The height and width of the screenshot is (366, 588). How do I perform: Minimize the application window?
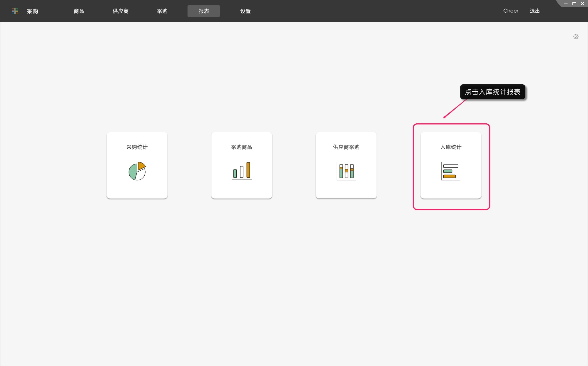(x=566, y=4)
